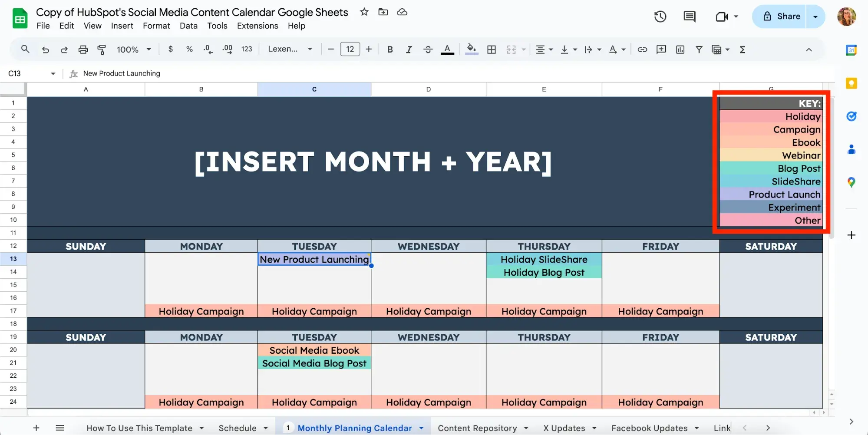
Task: Open the Format menu
Action: (x=156, y=26)
